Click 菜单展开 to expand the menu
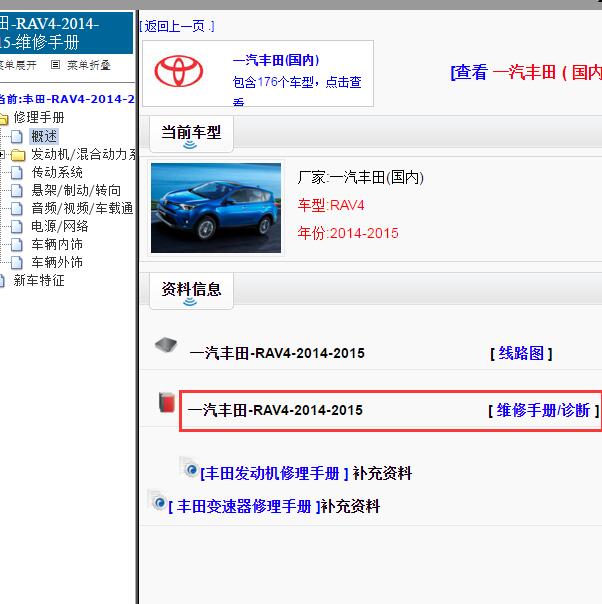Image resolution: width=602 pixels, height=604 pixels. click(x=18, y=65)
